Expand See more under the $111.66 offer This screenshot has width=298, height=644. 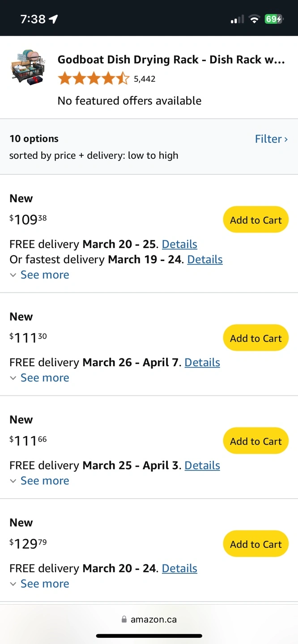(x=44, y=480)
